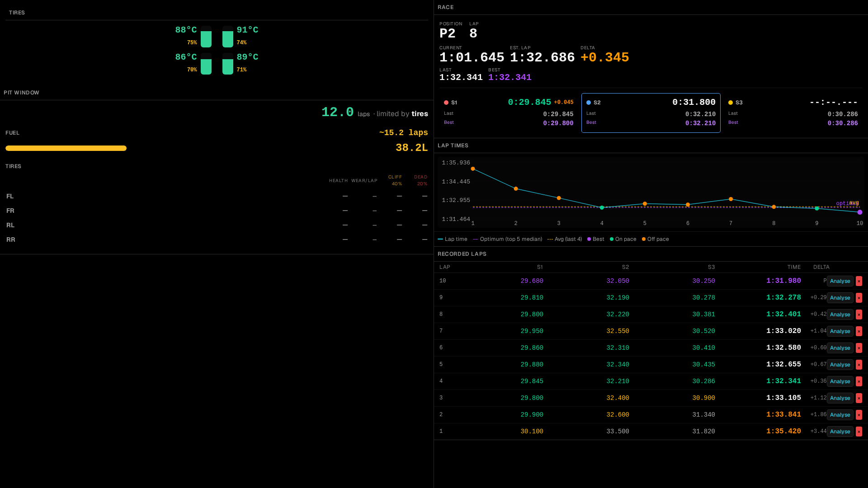Screen dimensions: 868x488
Task: Remove lap 4 using its red X
Action: (x=859, y=381)
